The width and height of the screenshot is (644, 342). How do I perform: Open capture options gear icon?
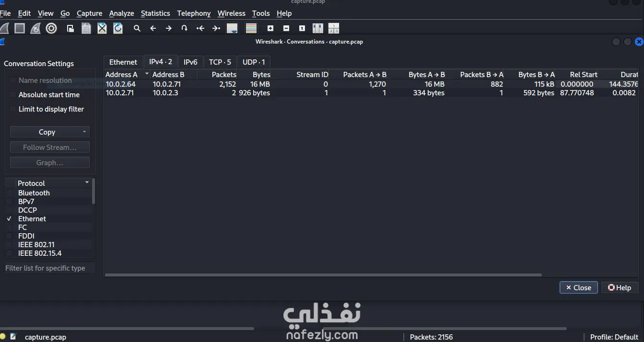pos(51,28)
